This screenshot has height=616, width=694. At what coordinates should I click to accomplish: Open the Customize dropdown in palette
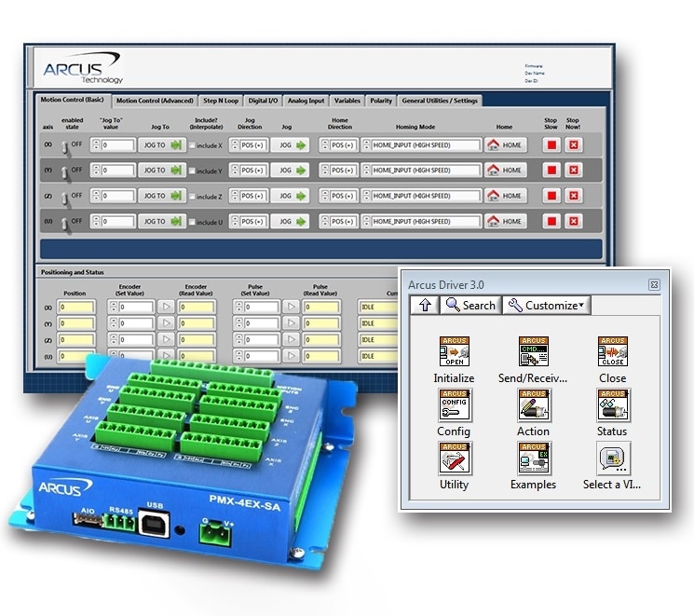546,305
